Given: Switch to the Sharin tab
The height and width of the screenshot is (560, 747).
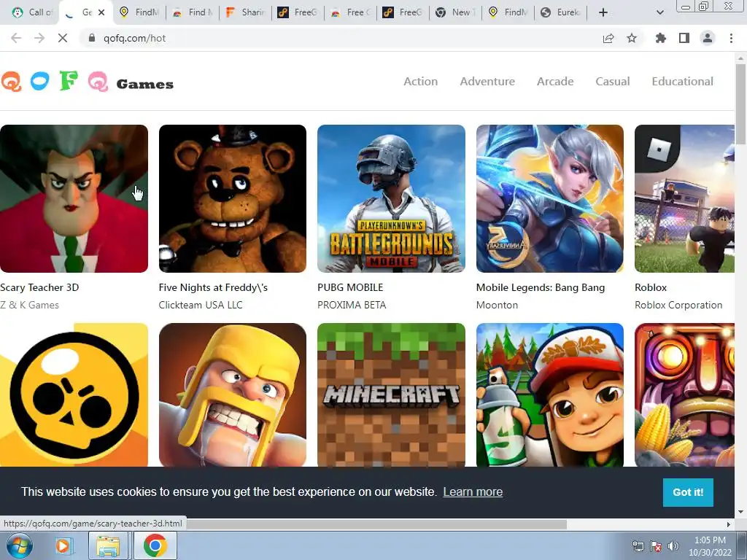Looking at the screenshot, I should 246,12.
